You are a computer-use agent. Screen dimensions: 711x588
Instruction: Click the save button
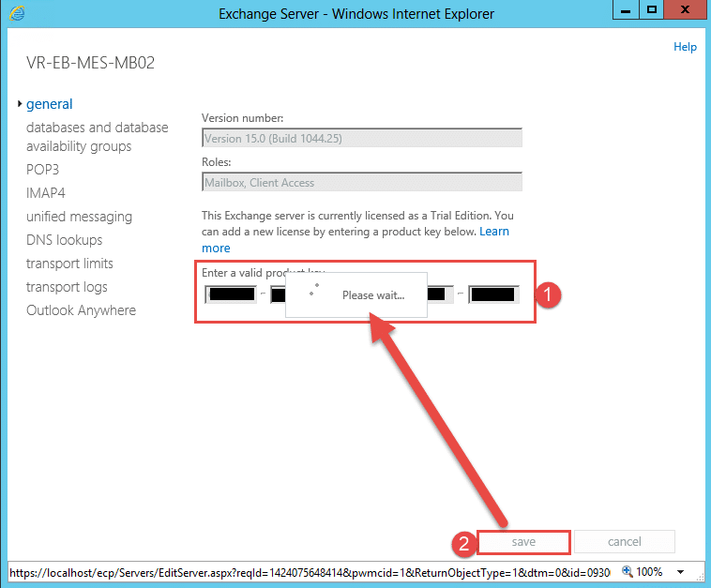point(523,542)
